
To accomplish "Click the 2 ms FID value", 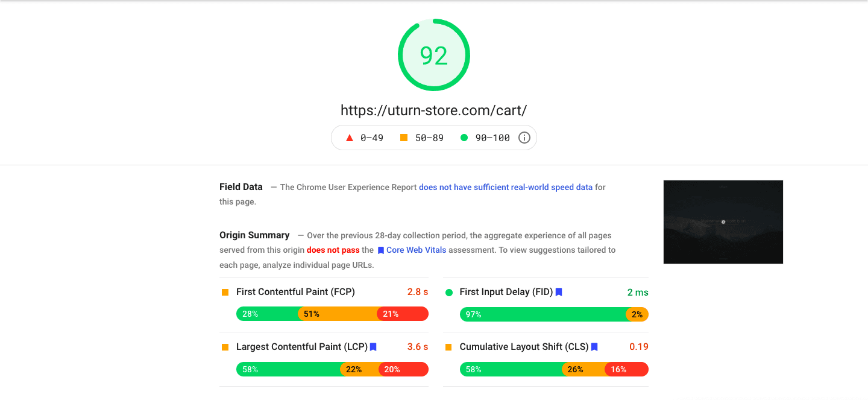I will 638,293.
